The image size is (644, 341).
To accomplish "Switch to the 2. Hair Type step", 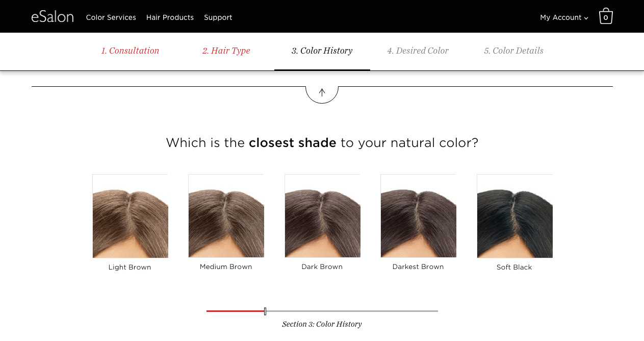I will 226,51.
